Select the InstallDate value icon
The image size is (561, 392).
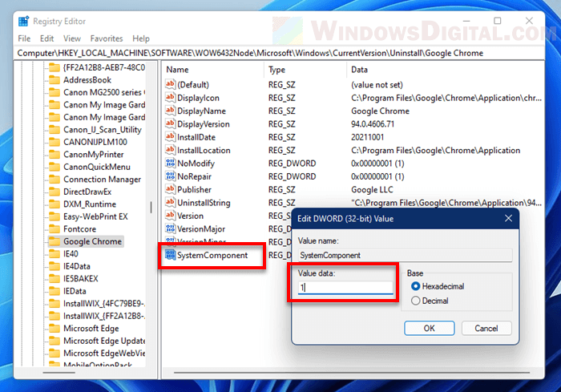coord(170,137)
